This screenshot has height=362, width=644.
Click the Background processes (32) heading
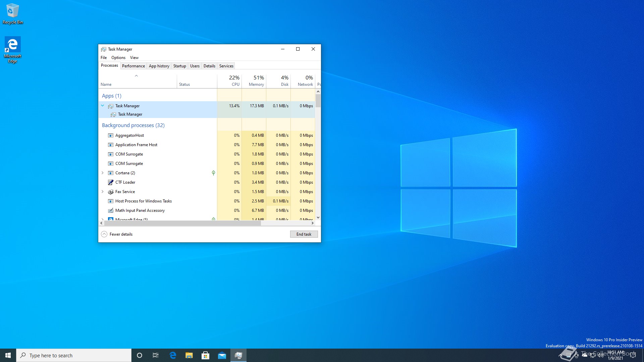coord(133,125)
